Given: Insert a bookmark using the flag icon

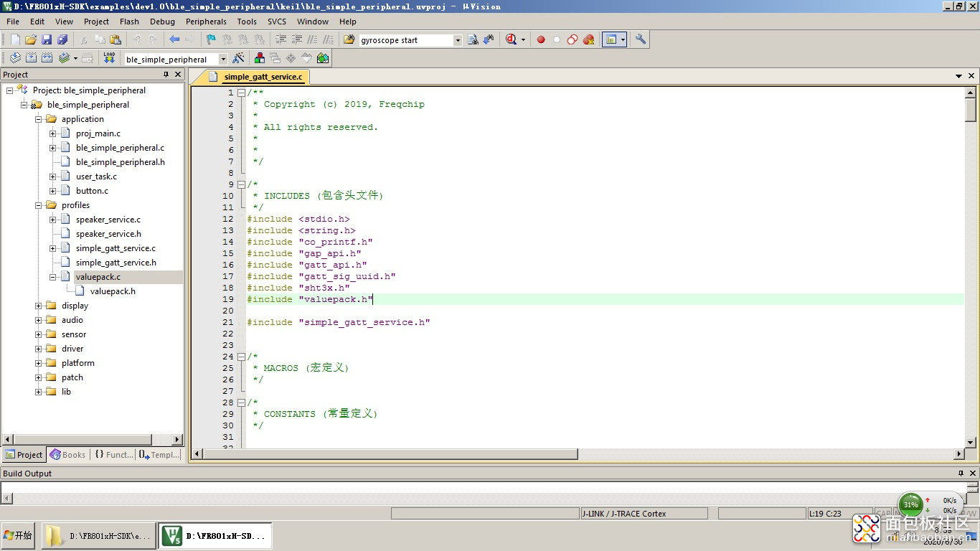Looking at the screenshot, I should coord(210,40).
